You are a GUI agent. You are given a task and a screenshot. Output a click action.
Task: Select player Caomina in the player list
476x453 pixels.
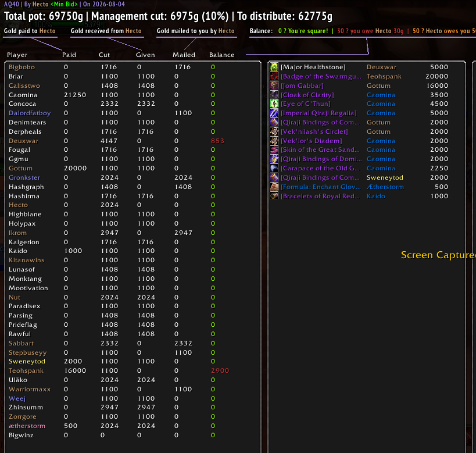(23, 95)
